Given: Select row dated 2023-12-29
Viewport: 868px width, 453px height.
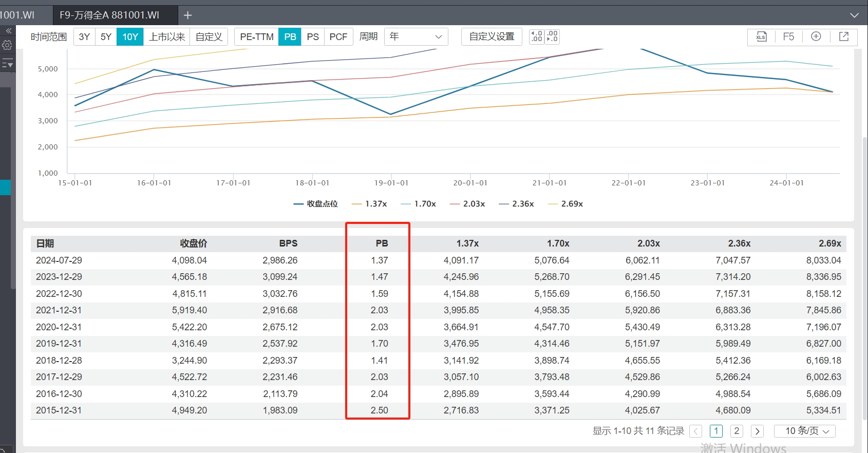Looking at the screenshot, I should click(x=439, y=277).
